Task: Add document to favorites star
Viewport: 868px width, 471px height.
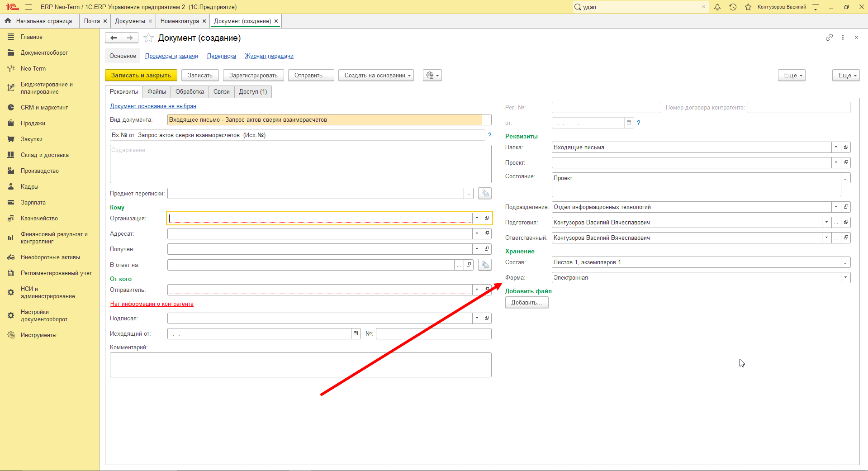Action: tap(148, 38)
